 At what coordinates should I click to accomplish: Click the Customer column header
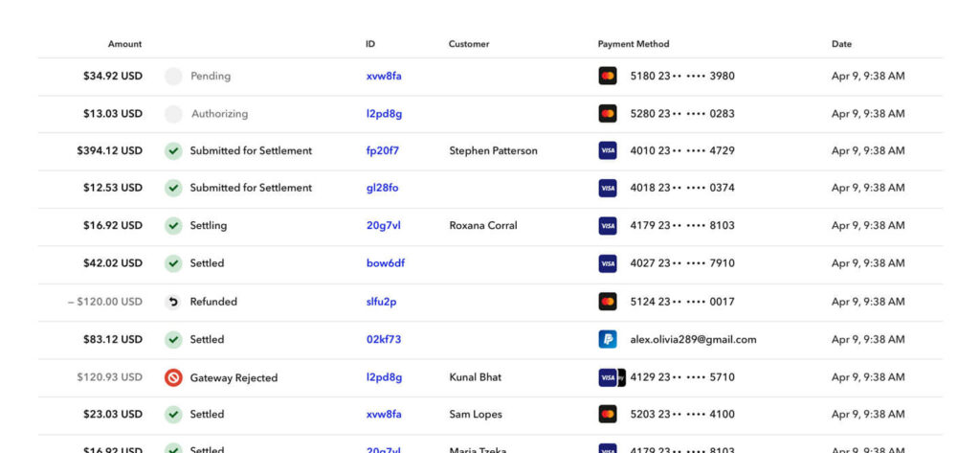[x=469, y=44]
